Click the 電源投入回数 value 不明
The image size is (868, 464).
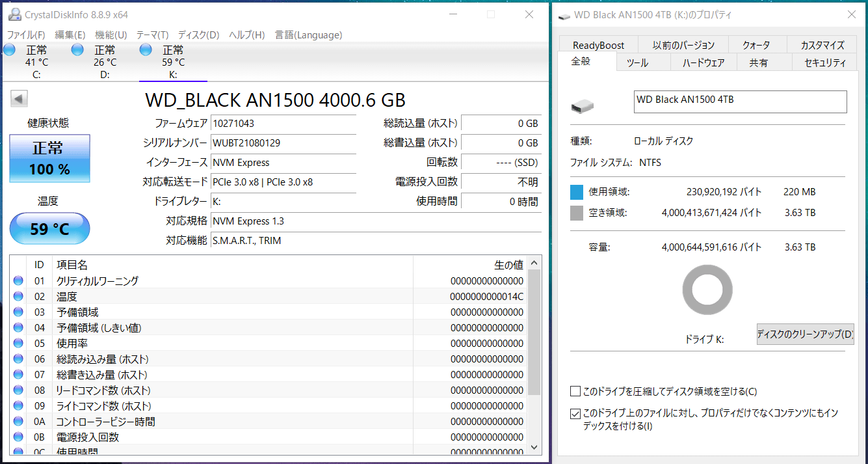[501, 182]
